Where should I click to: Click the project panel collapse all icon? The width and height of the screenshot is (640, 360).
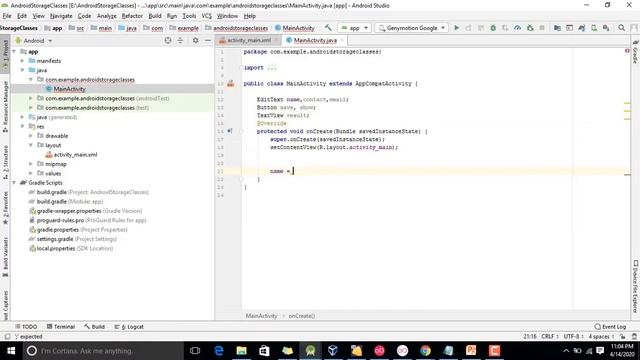[x=180, y=40]
